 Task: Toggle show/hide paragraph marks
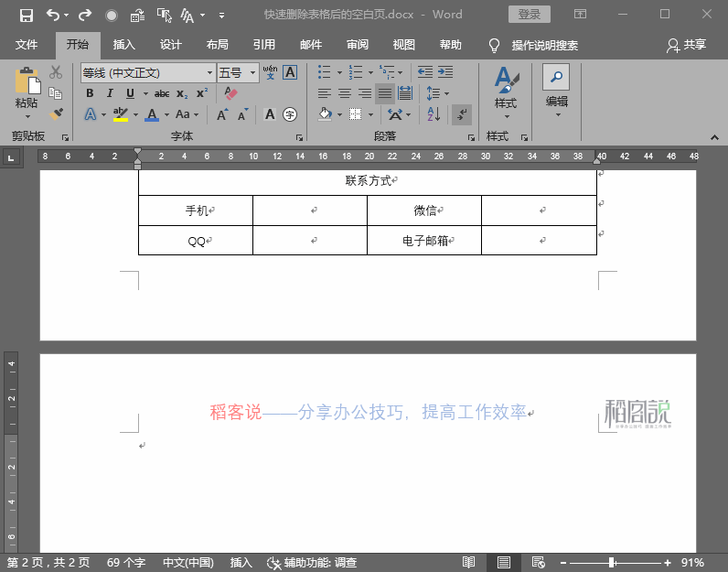[462, 114]
